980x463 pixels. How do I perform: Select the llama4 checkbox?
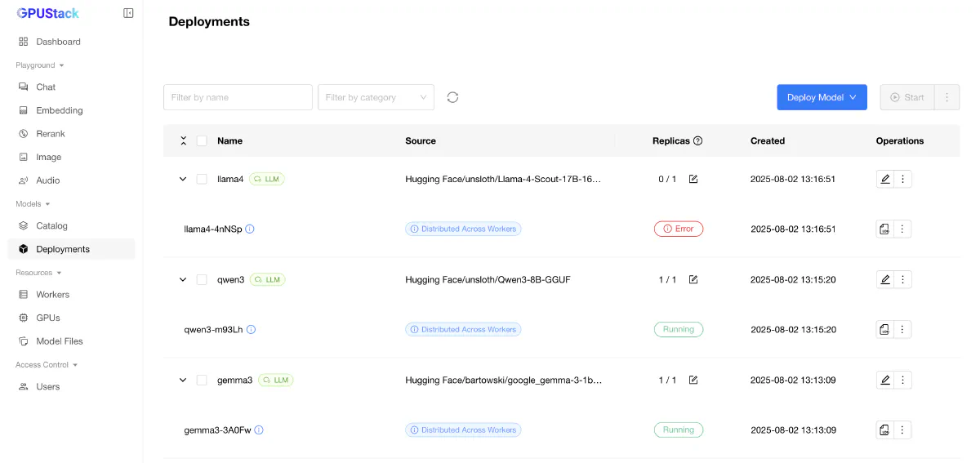(202, 179)
